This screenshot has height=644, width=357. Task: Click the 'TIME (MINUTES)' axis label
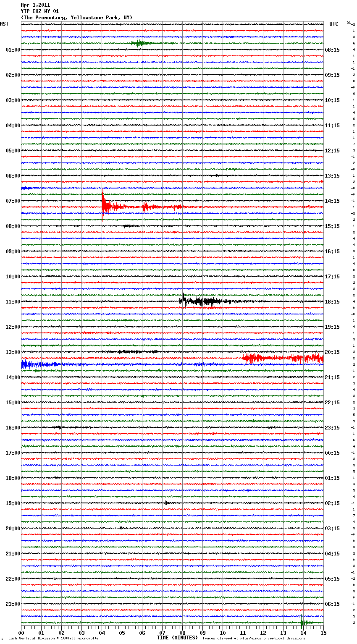177,638
